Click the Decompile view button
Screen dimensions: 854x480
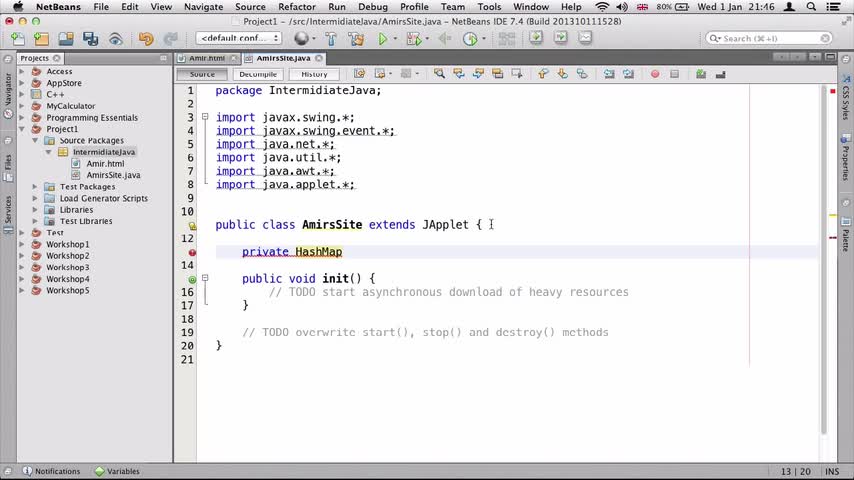click(258, 74)
